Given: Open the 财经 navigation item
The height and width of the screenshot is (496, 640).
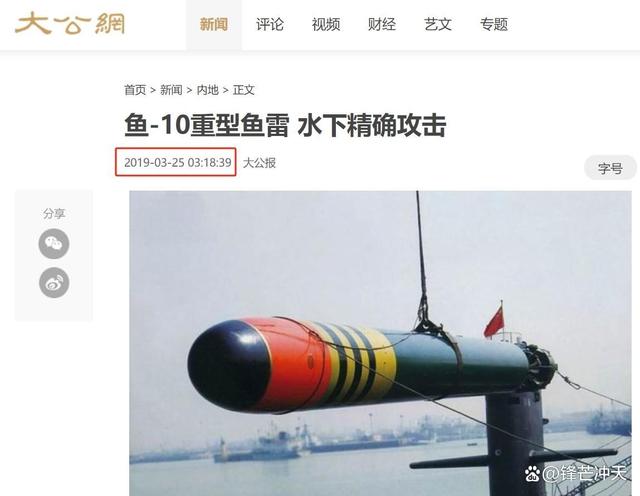Looking at the screenshot, I should 382,25.
